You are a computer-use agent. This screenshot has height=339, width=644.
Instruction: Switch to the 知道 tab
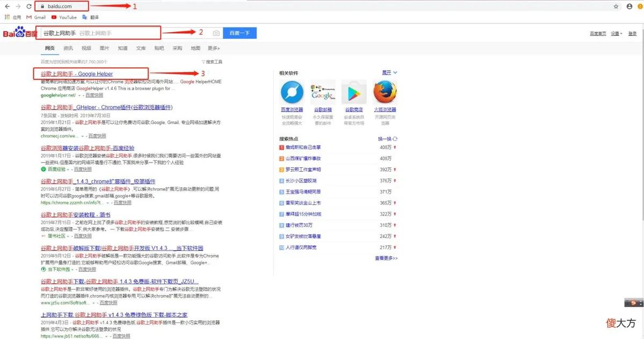pyautogui.click(x=123, y=48)
